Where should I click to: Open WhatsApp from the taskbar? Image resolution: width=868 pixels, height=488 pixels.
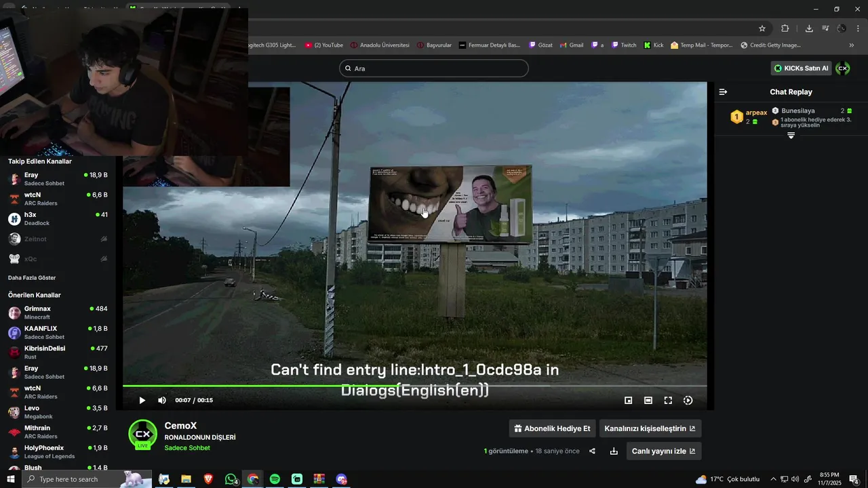[x=231, y=479]
